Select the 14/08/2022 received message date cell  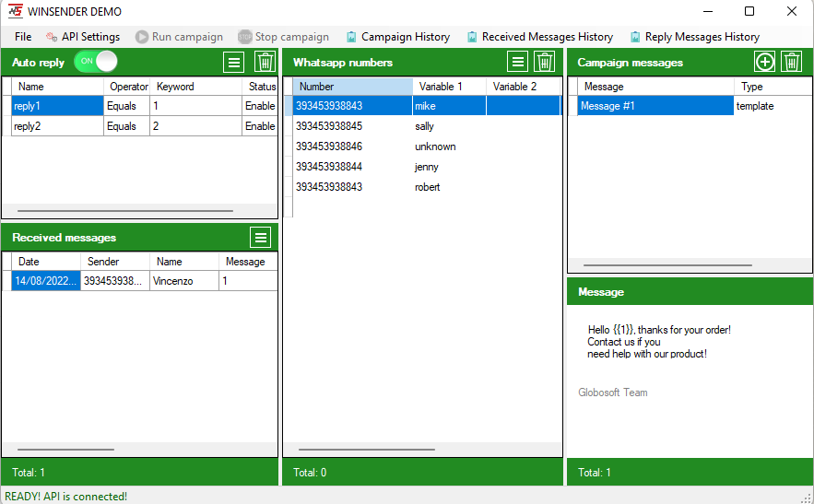click(x=46, y=281)
